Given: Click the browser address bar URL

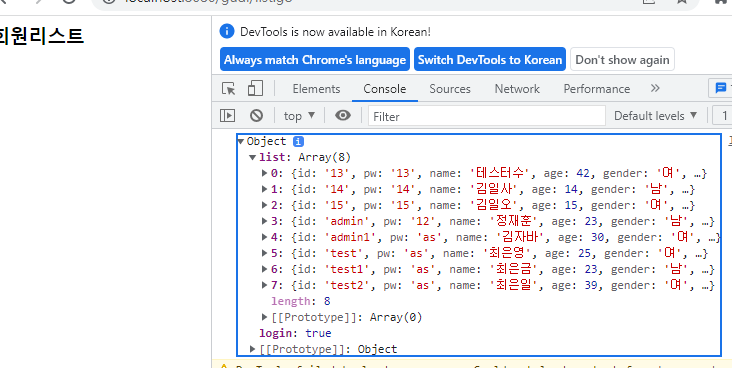Looking at the screenshot, I should pyautogui.click(x=208, y=1).
